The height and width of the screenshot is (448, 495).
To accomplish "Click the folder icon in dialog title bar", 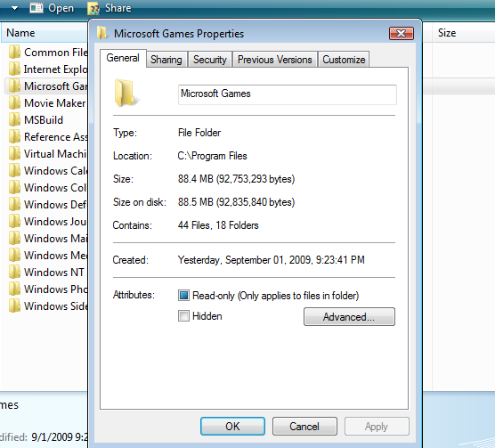I will (101, 33).
